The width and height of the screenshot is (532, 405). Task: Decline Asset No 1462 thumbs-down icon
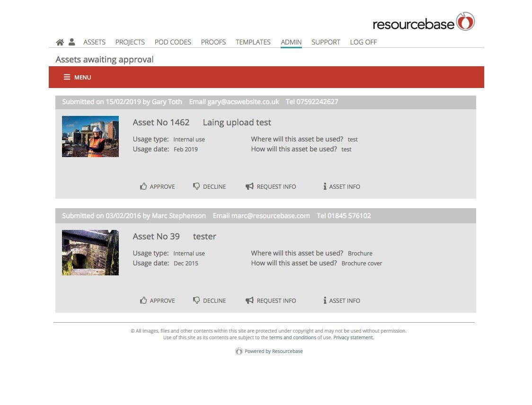tap(196, 186)
